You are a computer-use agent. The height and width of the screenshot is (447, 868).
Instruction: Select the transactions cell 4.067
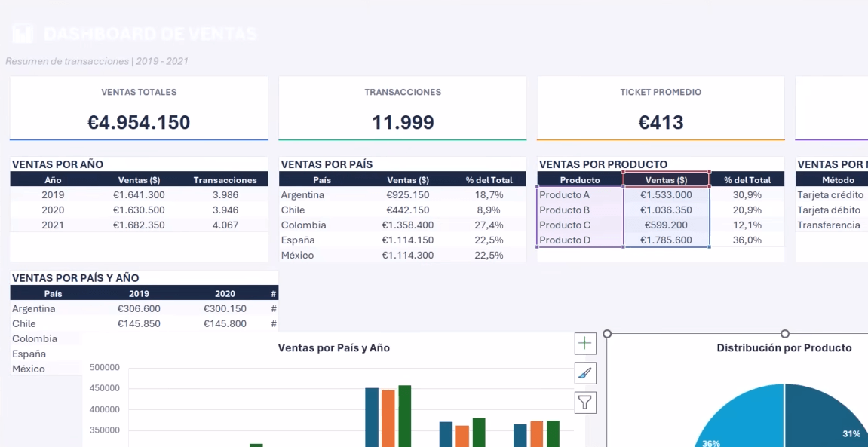click(x=225, y=225)
